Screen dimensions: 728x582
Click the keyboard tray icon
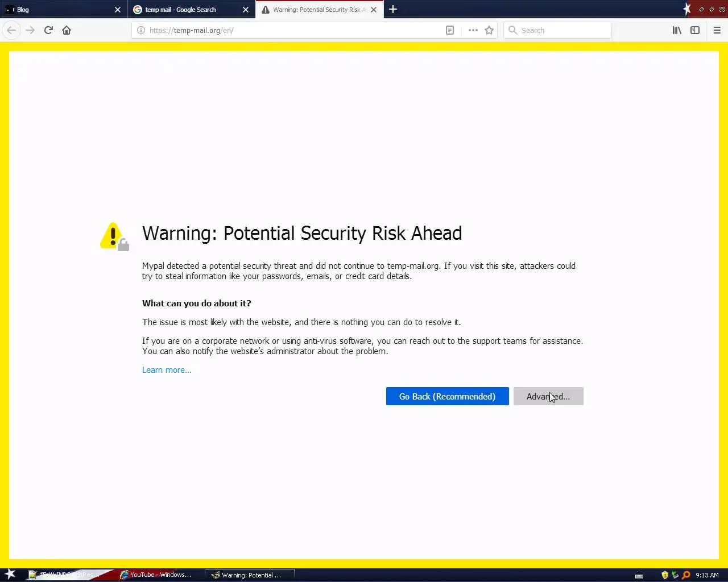point(639,575)
